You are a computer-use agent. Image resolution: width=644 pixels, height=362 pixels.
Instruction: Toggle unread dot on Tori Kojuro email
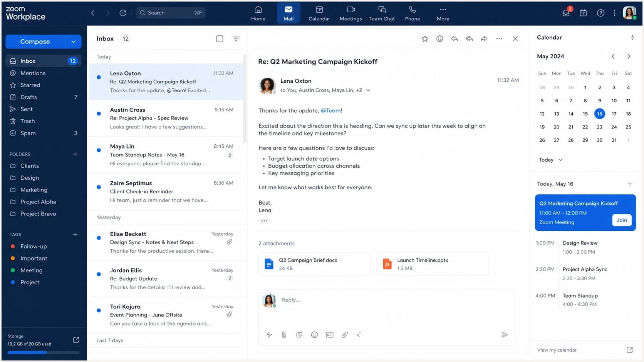[99, 310]
